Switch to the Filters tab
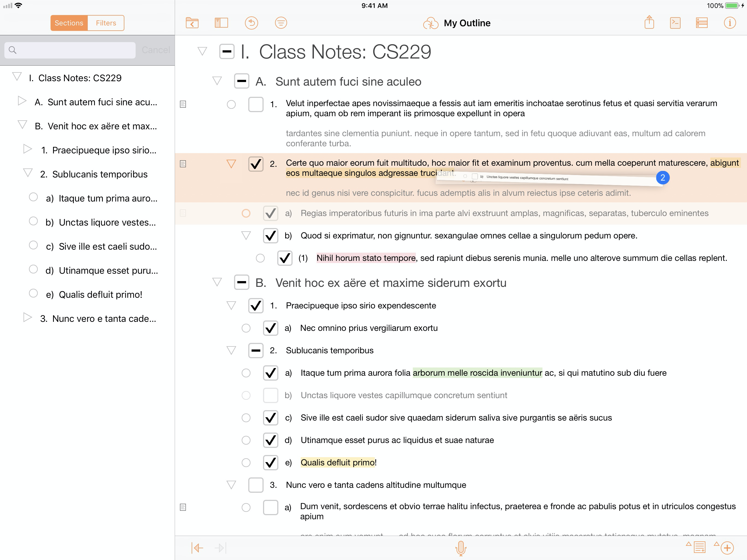The height and width of the screenshot is (560, 747). tap(106, 23)
